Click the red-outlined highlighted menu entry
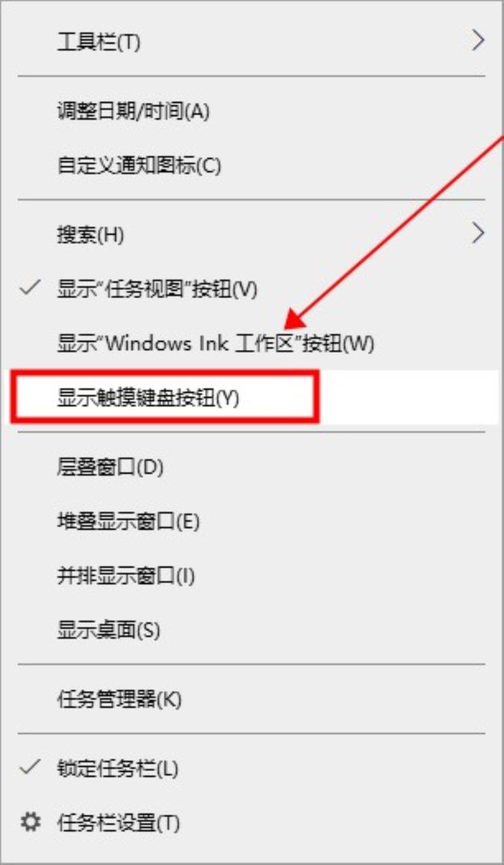Screen dimensions: 504x865 tap(165, 397)
